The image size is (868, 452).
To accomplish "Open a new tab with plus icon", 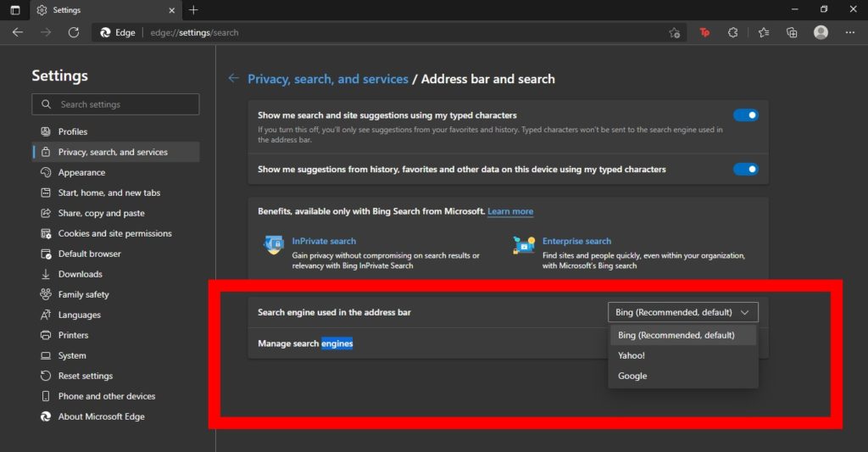I will tap(193, 10).
